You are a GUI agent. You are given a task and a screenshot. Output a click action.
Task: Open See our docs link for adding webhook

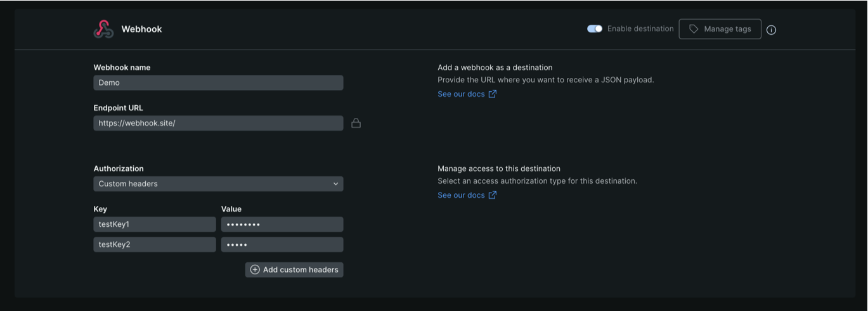click(461, 94)
